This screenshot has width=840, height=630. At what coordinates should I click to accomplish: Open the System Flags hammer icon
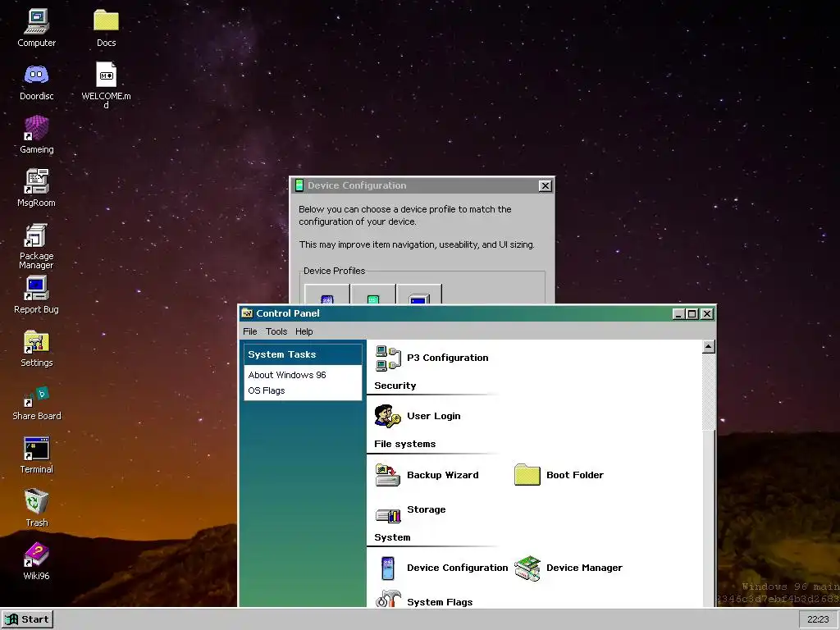[x=388, y=598]
